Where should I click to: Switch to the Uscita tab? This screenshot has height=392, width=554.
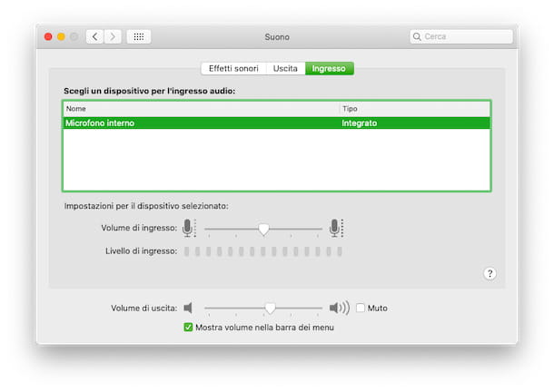tap(285, 69)
